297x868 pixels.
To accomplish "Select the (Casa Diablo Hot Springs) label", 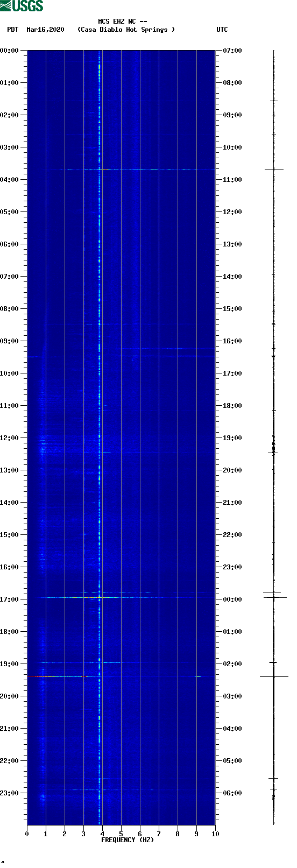I will (126, 30).
